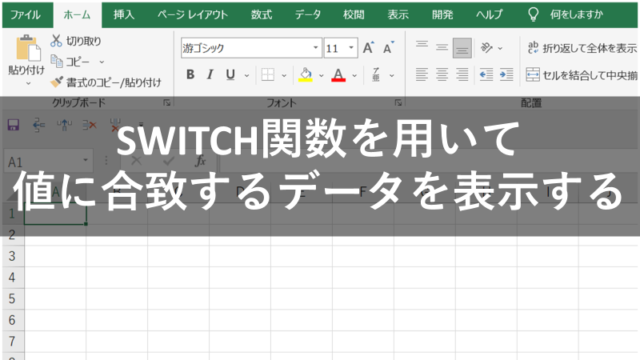This screenshot has height=360, width=640.
Task: Open the underline style dropdown arrow
Action: (247, 76)
